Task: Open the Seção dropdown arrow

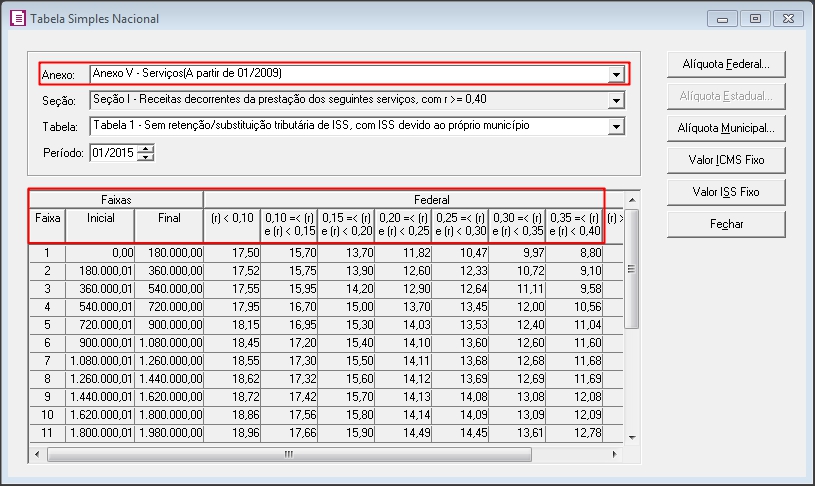Action: click(x=616, y=100)
